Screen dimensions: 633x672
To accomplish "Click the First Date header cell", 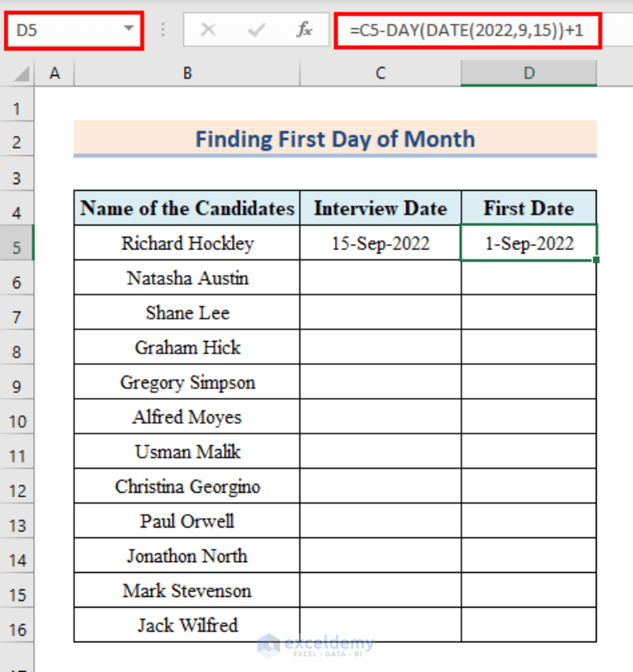I will click(x=528, y=208).
